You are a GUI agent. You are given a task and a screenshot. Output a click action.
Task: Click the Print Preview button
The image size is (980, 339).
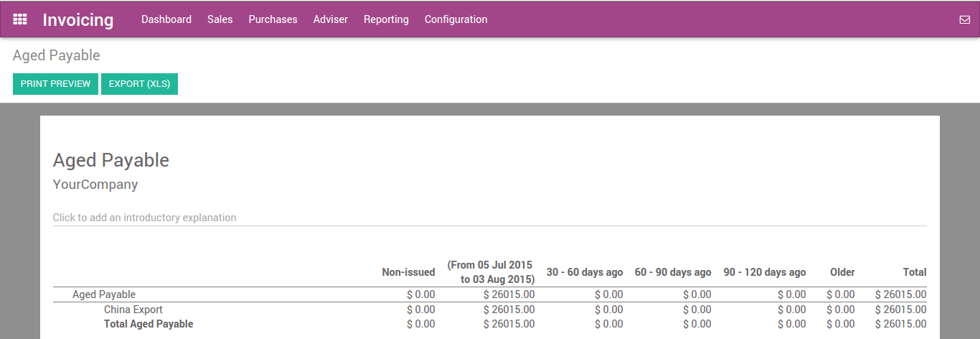coord(55,84)
